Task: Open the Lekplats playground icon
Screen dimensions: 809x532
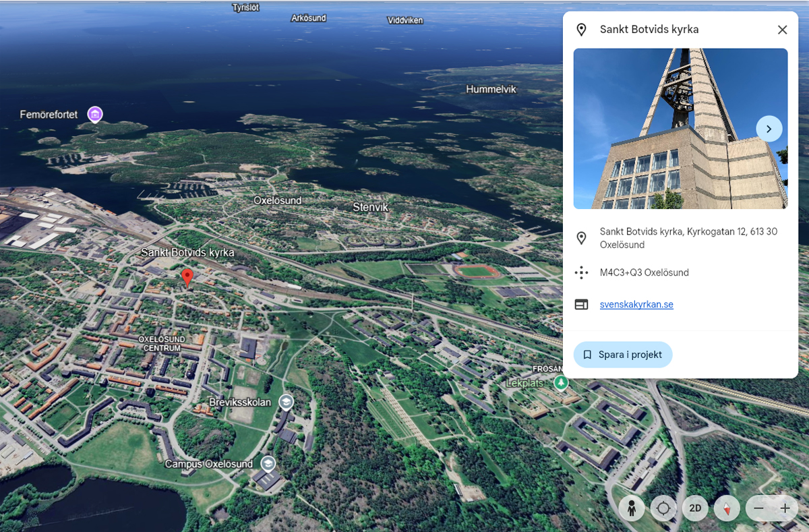Action: [x=562, y=382]
